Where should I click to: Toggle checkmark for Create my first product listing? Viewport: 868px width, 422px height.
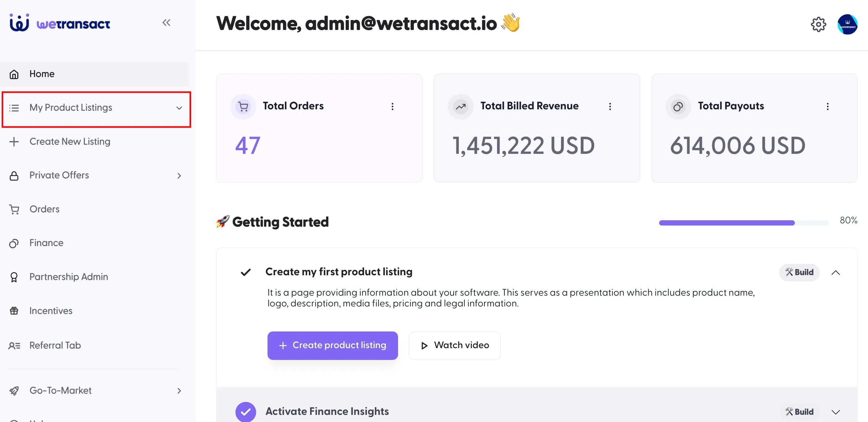246,272
